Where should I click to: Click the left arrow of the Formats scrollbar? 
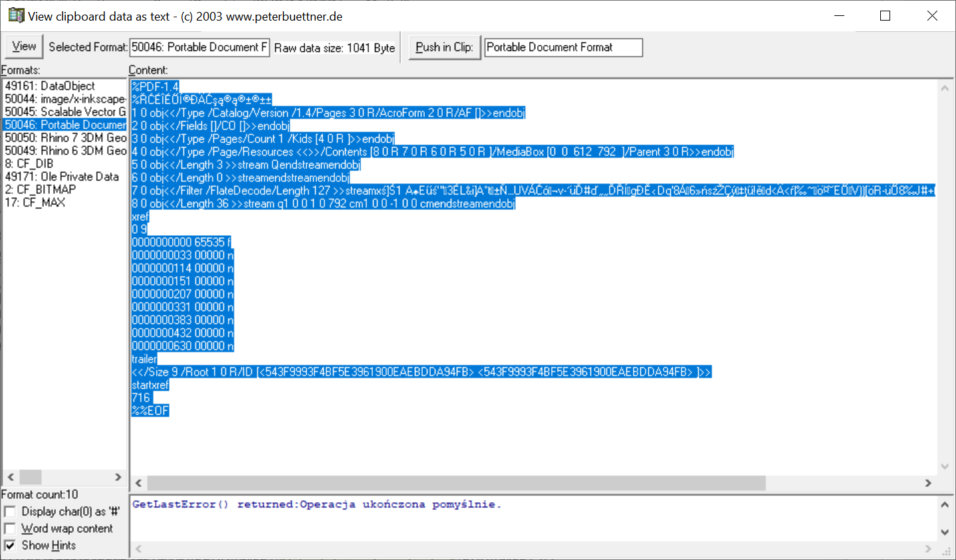(10, 477)
